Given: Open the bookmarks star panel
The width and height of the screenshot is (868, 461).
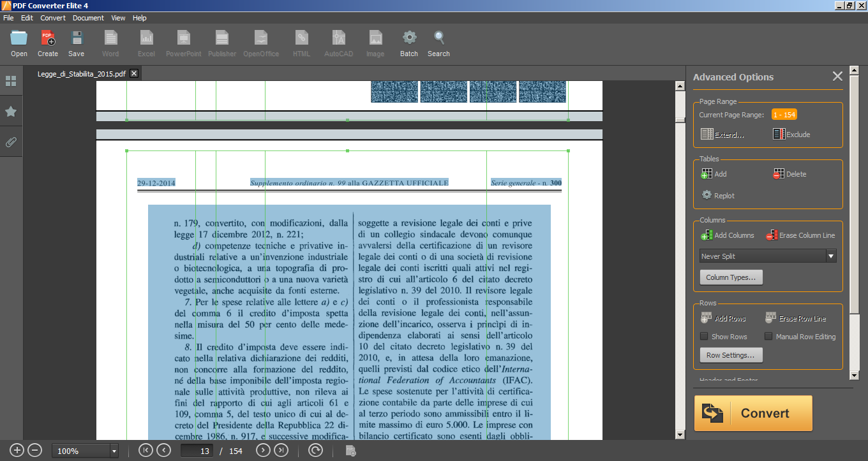Looking at the screenshot, I should 11,112.
